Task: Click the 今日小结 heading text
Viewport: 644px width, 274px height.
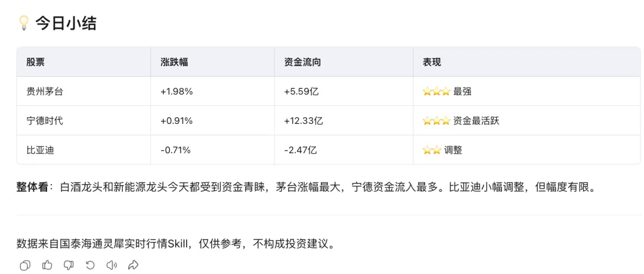Action: [x=66, y=23]
